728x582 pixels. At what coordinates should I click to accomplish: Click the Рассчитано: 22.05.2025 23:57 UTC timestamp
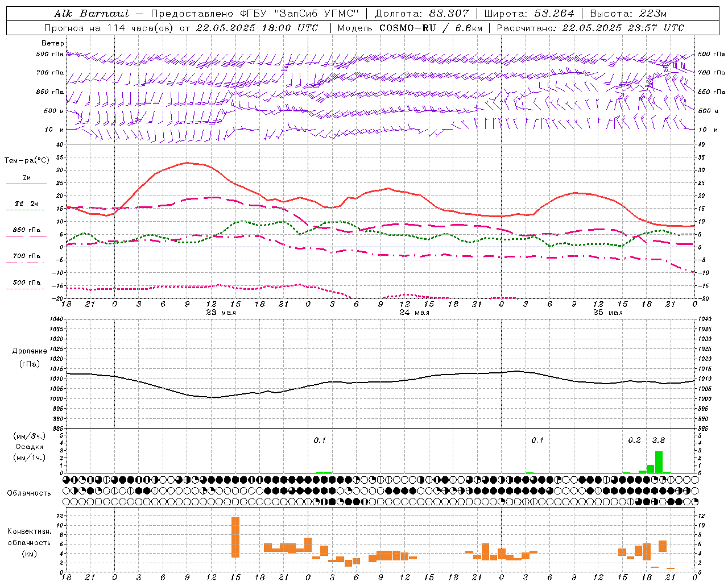tap(590, 28)
